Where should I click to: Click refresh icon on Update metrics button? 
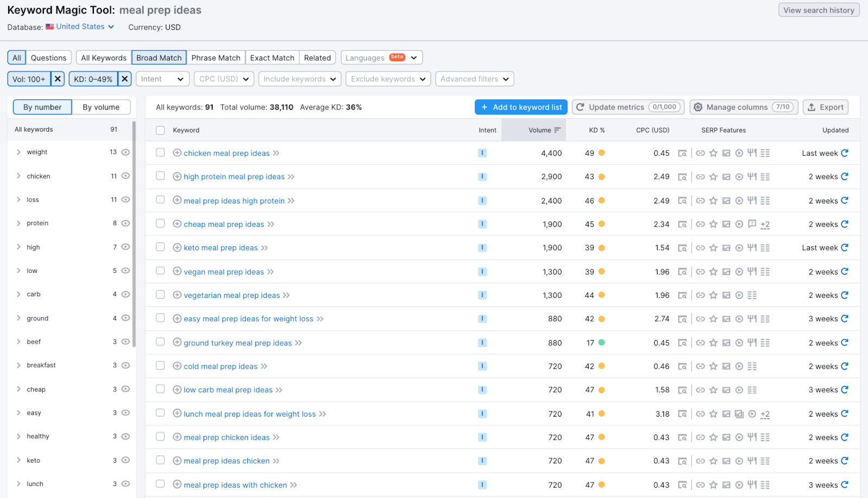580,107
